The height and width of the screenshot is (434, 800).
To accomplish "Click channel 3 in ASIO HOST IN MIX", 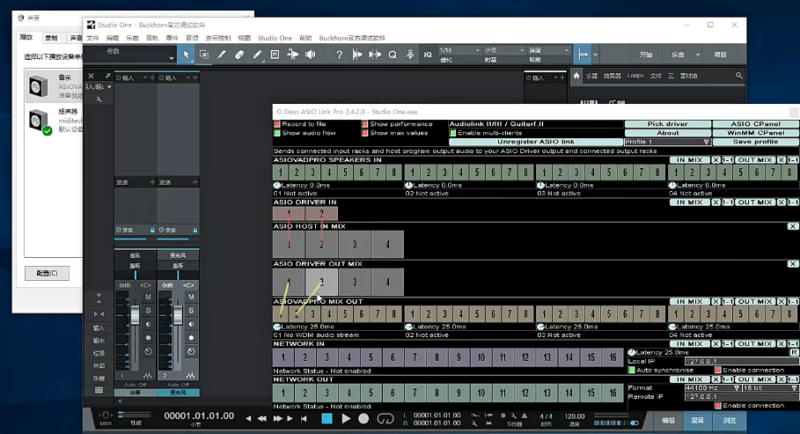I will pos(356,243).
